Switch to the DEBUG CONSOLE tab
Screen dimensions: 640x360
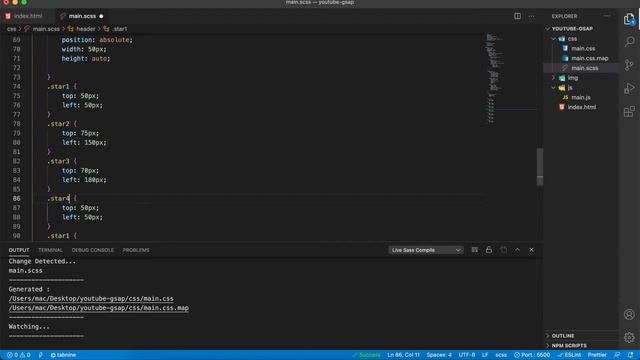point(93,250)
